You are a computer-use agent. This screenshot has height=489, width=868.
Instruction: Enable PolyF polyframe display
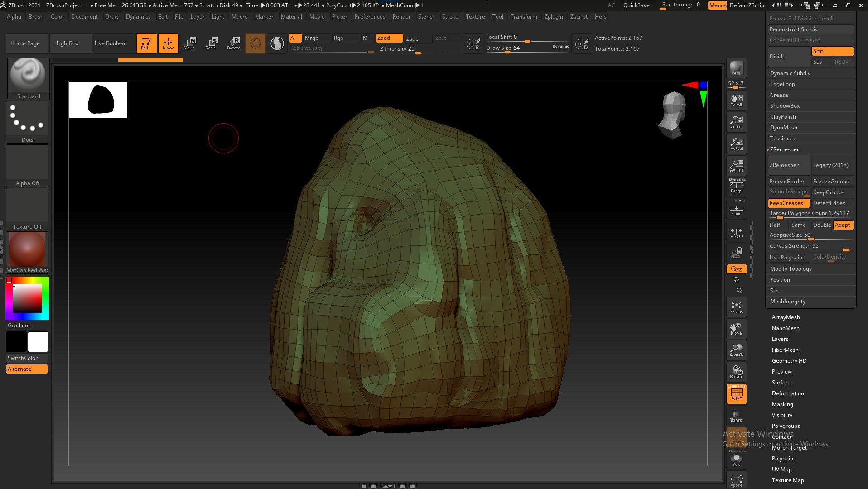point(736,393)
